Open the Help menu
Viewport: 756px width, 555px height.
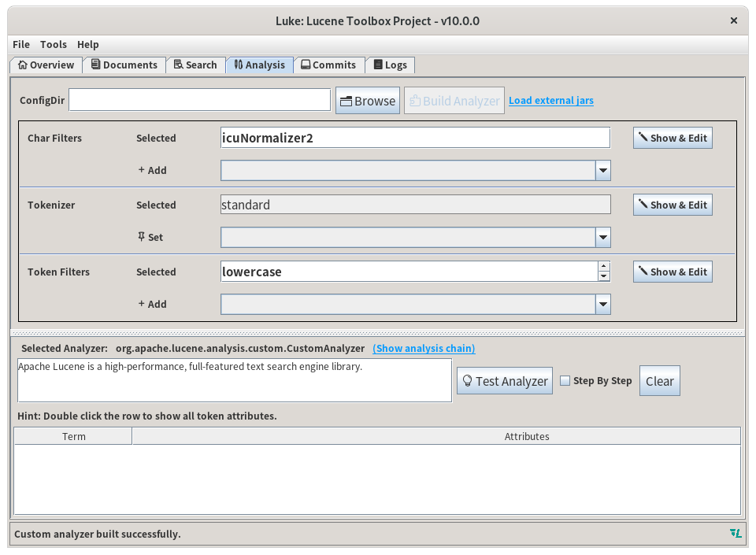(x=87, y=44)
